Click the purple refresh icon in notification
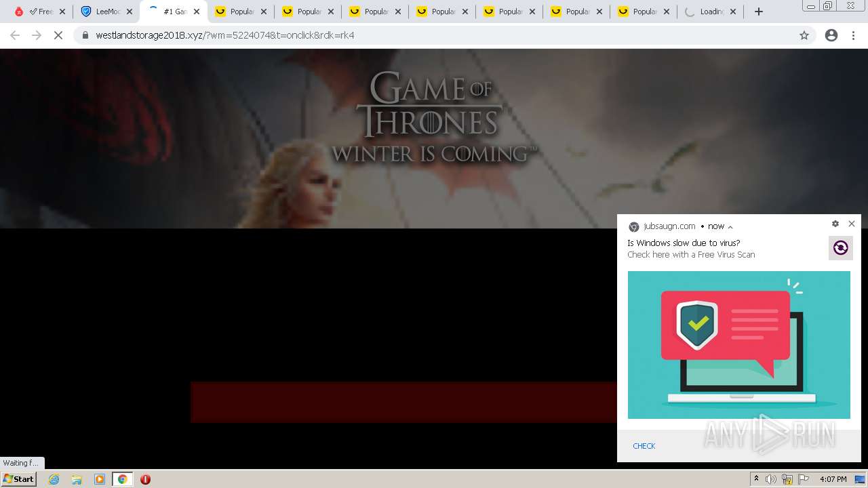868x488 pixels. (x=841, y=248)
